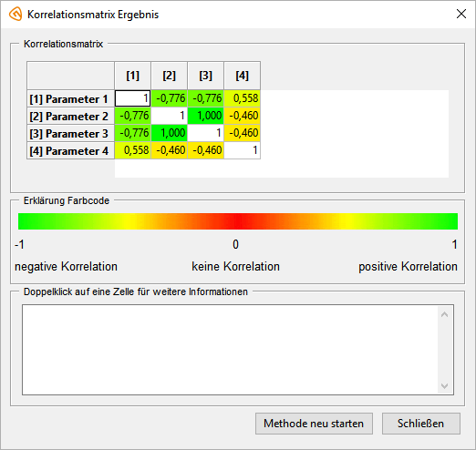Click column header [3]
476x450 pixels.
(x=206, y=76)
